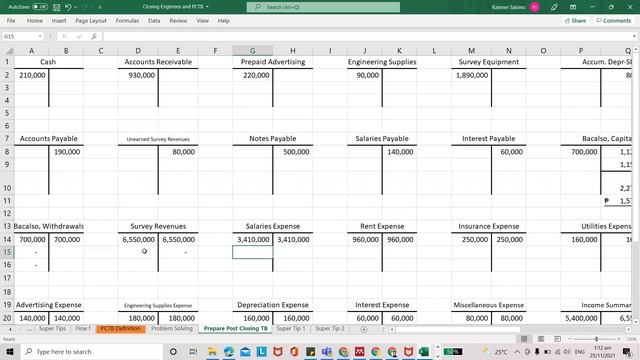
Task: Click the horizontal scrollbar left arrow
Action: click(x=392, y=329)
